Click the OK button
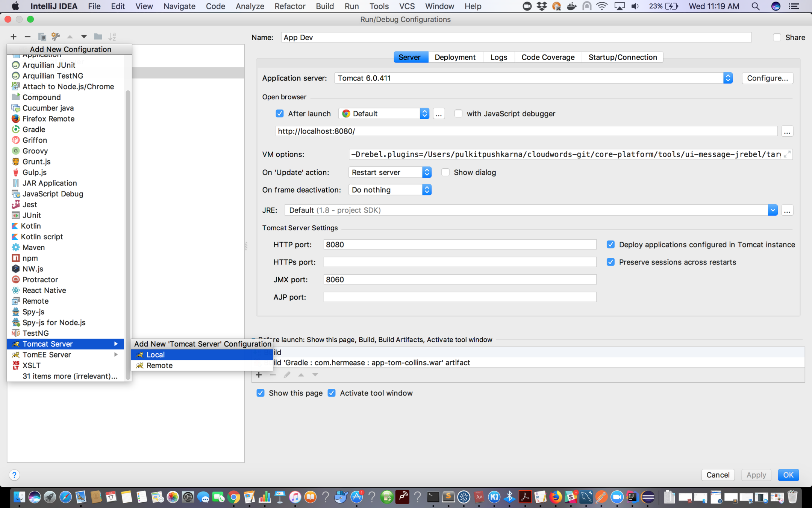Screen dimensions: 812x508 click(788, 475)
